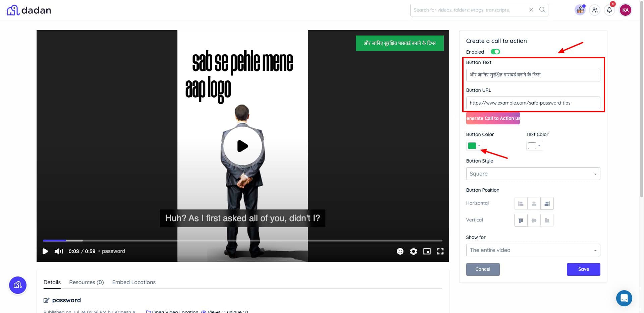Switch to the Resources tab
The width and height of the screenshot is (644, 313).
coord(86,282)
